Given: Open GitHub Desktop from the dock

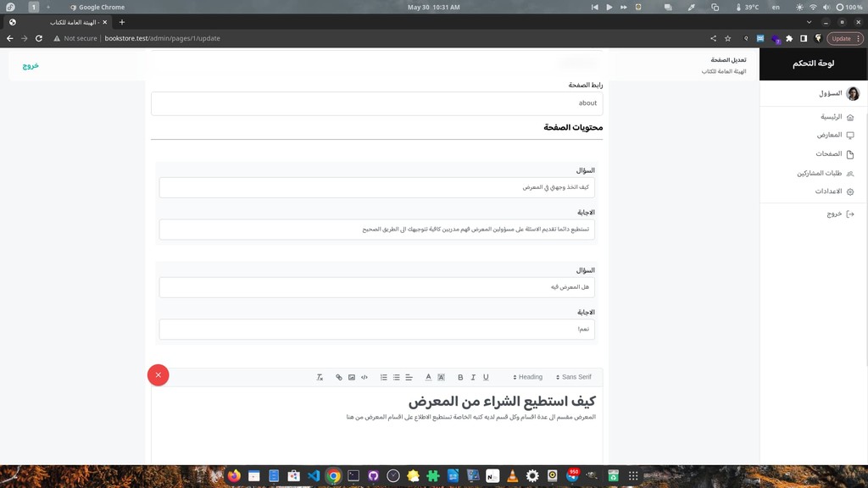Looking at the screenshot, I should click(373, 476).
